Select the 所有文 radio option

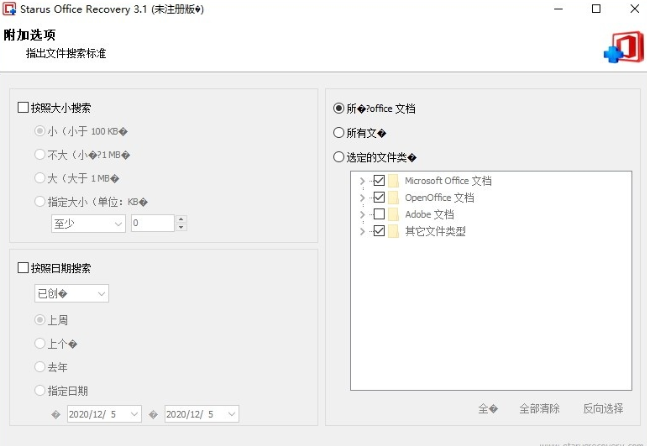[338, 132]
